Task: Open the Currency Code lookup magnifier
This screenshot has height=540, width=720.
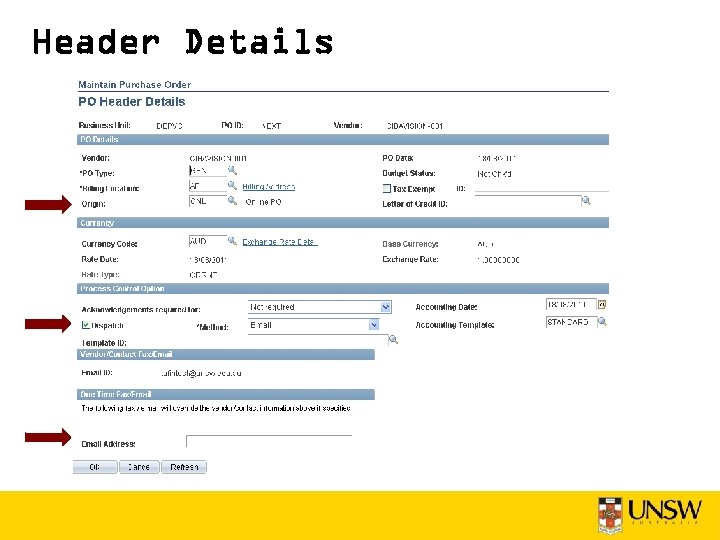Action: coord(232,241)
